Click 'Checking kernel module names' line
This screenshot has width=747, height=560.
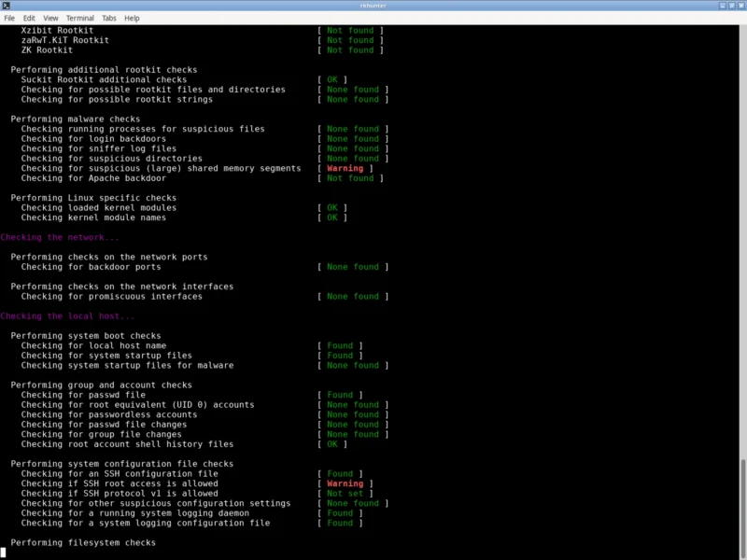click(x=93, y=217)
